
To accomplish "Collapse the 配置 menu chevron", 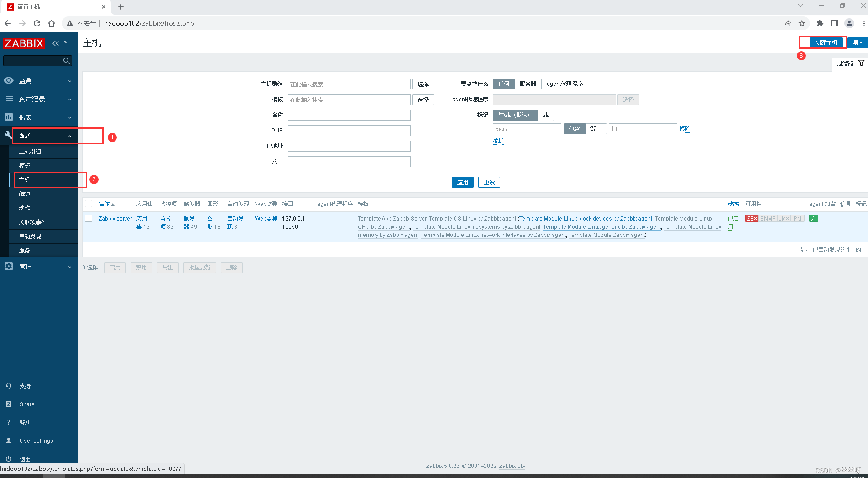I will tap(70, 136).
